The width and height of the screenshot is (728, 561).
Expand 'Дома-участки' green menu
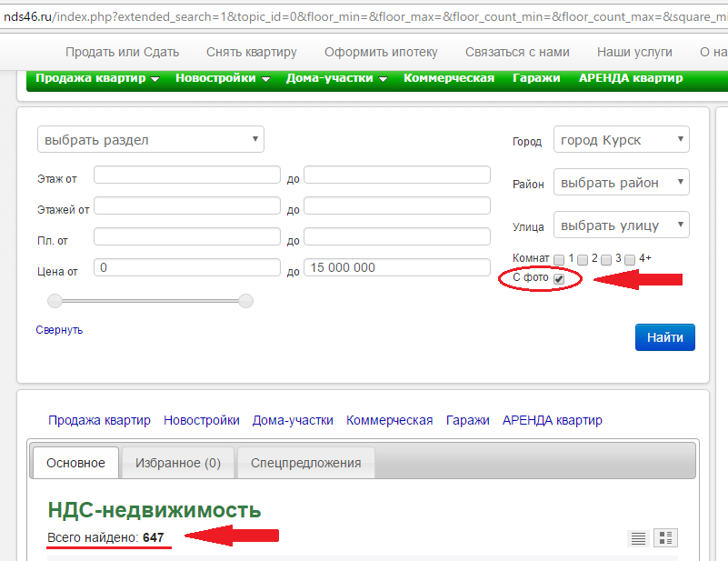336,78
